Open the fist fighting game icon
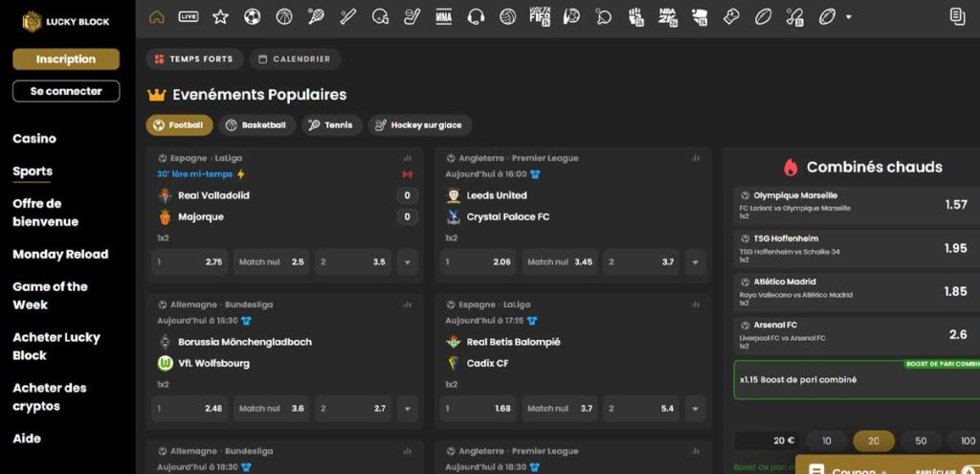This screenshot has height=474, width=980. tap(635, 17)
